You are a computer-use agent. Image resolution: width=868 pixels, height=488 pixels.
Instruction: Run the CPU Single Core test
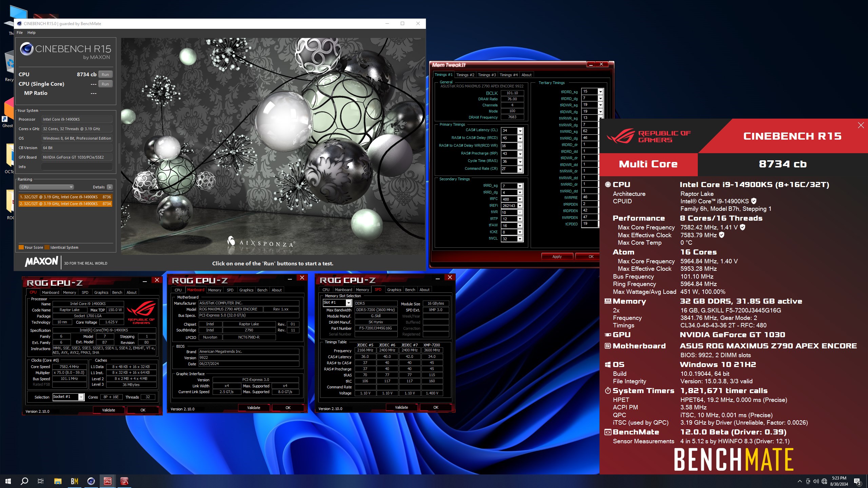point(105,84)
